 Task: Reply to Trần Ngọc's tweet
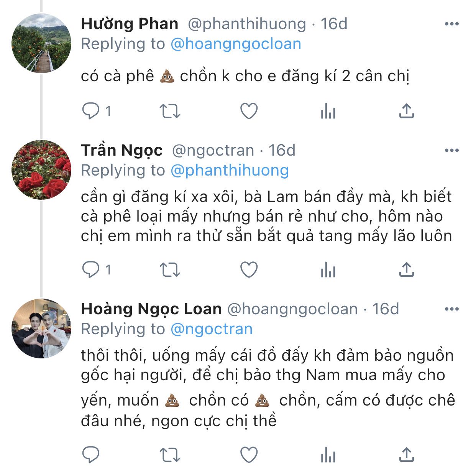pyautogui.click(x=91, y=270)
